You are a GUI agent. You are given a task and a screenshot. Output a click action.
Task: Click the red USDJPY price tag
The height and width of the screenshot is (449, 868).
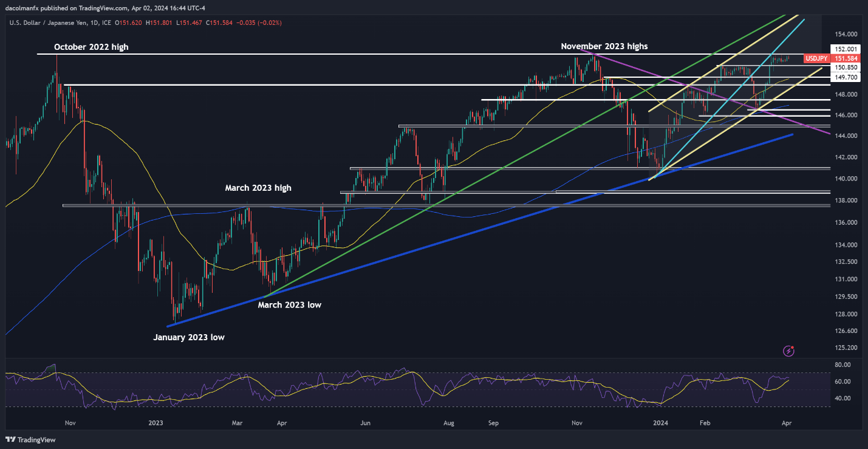pyautogui.click(x=817, y=58)
